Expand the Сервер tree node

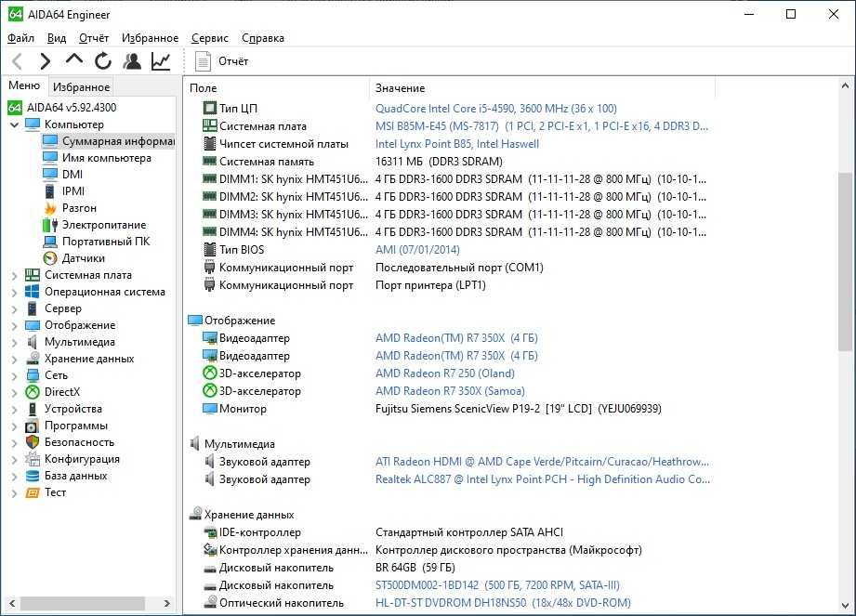(x=14, y=308)
